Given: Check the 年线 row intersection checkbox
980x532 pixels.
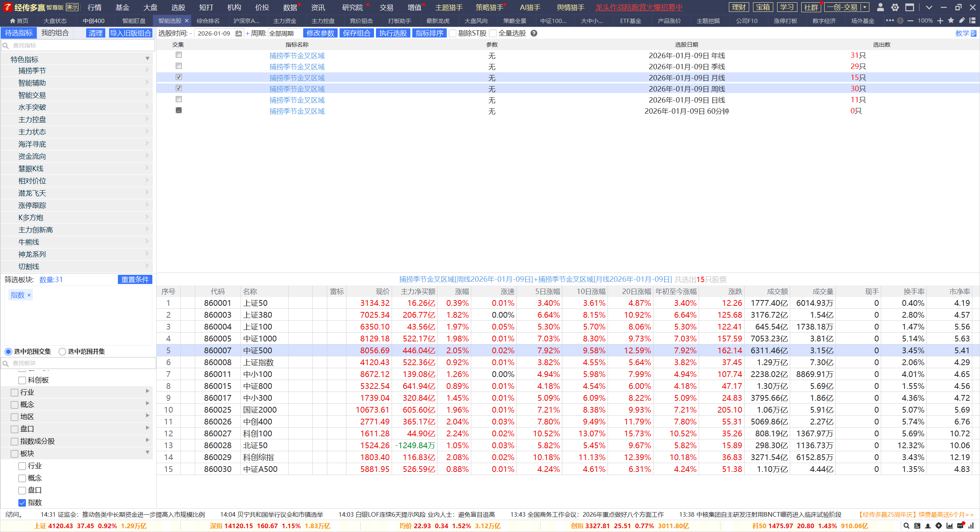Looking at the screenshot, I should [179, 55].
